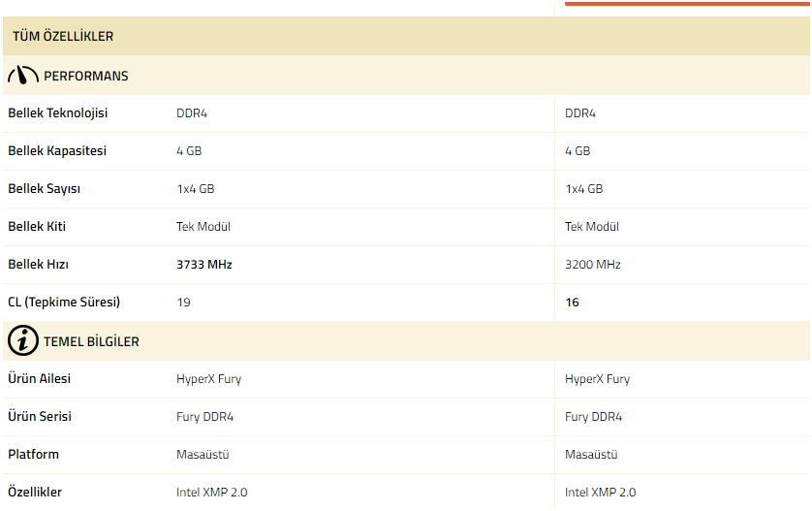This screenshot has height=511, width=812.
Task: Click first product's Intel XMP 2.0 value
Action: pos(212,493)
